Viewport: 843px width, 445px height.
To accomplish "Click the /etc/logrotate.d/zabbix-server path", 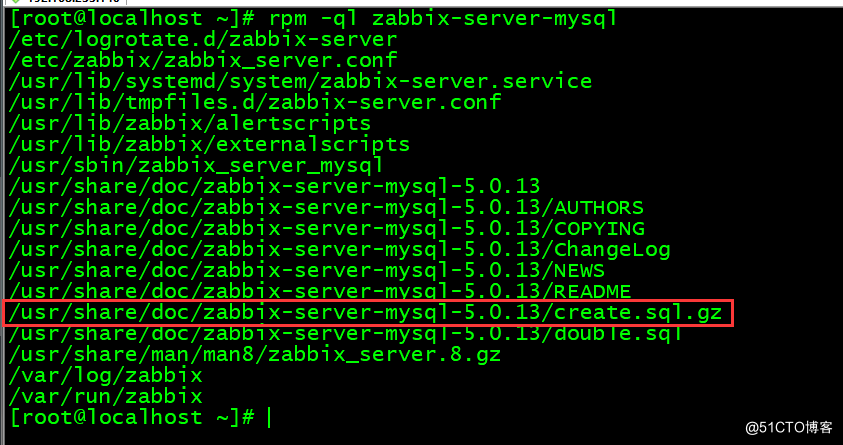I will [201, 39].
